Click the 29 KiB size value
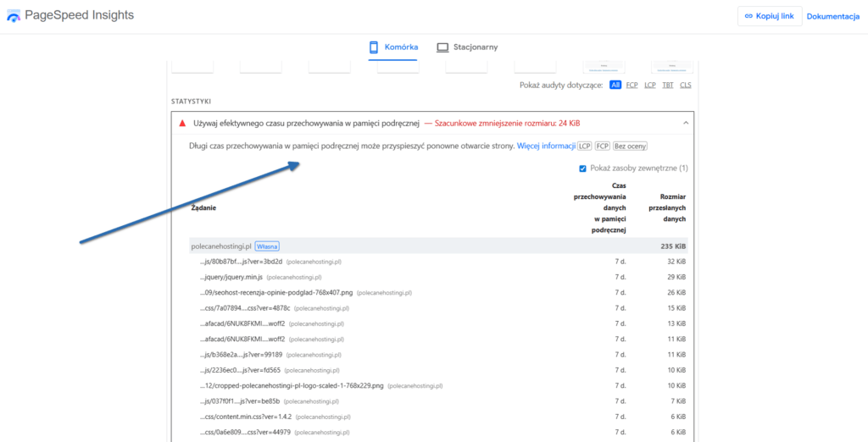 point(676,277)
